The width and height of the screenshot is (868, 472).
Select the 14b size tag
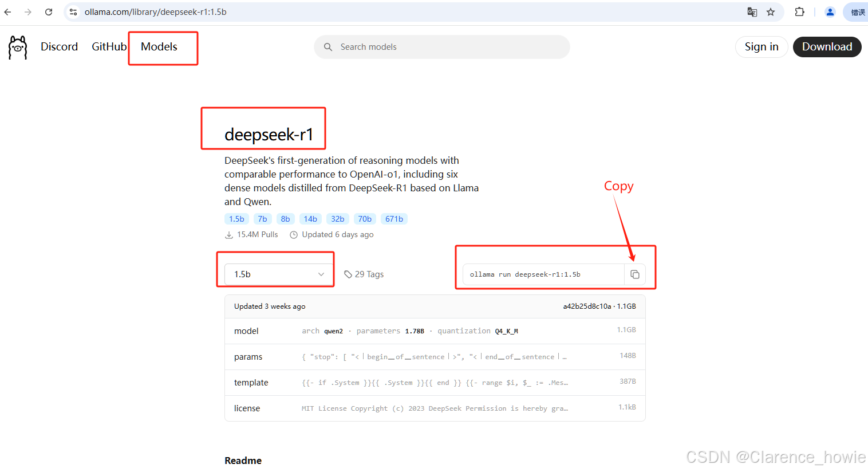pos(310,219)
